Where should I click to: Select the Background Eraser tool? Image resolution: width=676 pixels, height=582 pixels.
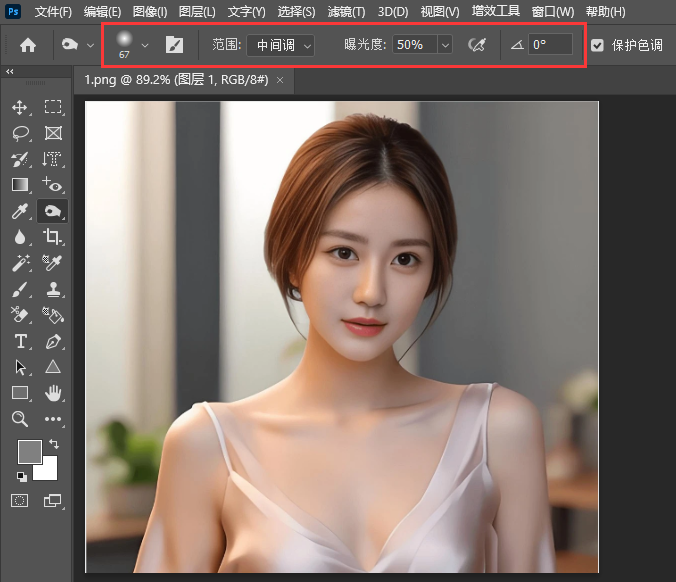click(19, 315)
